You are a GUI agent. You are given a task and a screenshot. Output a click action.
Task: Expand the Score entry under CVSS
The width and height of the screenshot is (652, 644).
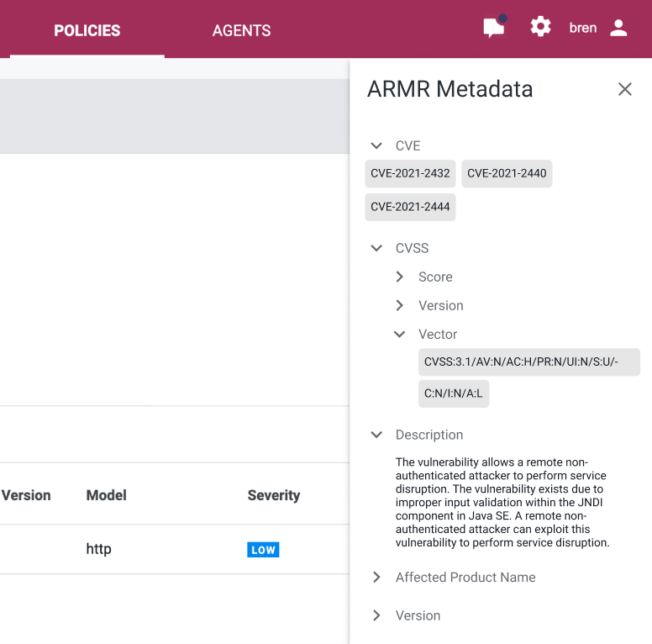click(x=400, y=277)
